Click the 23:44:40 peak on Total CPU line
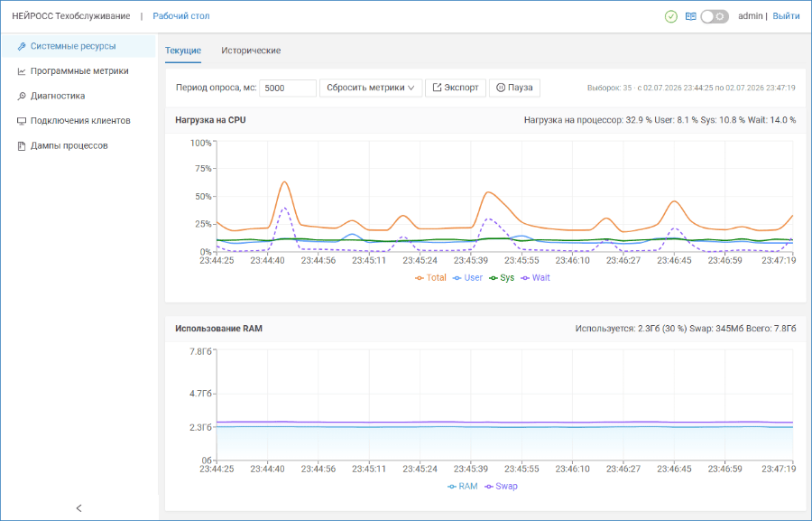812x521 pixels. (284, 182)
